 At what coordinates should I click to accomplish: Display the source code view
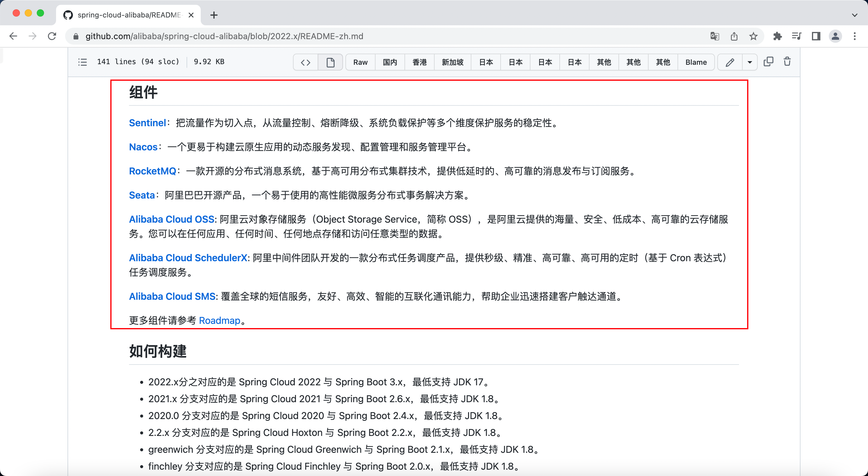pyautogui.click(x=306, y=62)
